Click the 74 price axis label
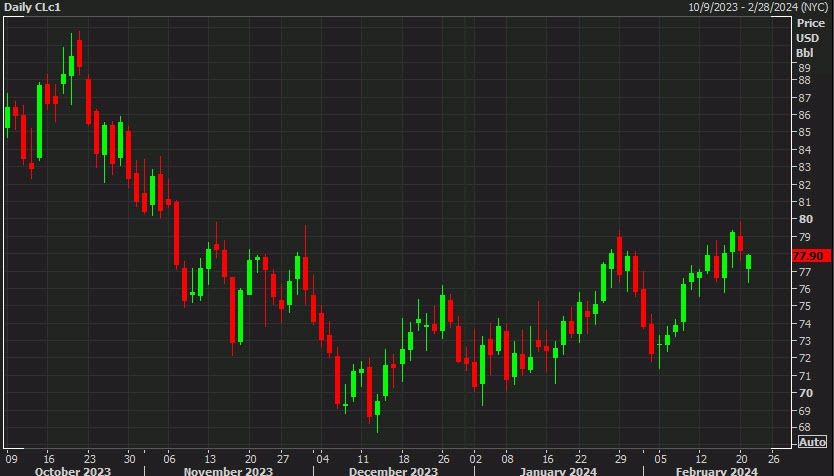Image resolution: width=834 pixels, height=476 pixels. [x=804, y=324]
